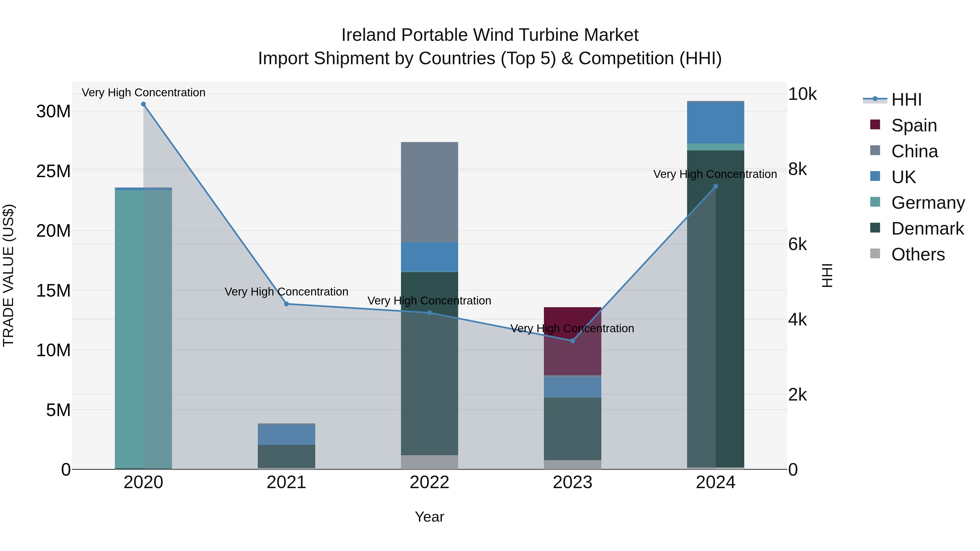Toggle the Denmark legend entry
This screenshot has width=980, height=551.
[x=917, y=228]
